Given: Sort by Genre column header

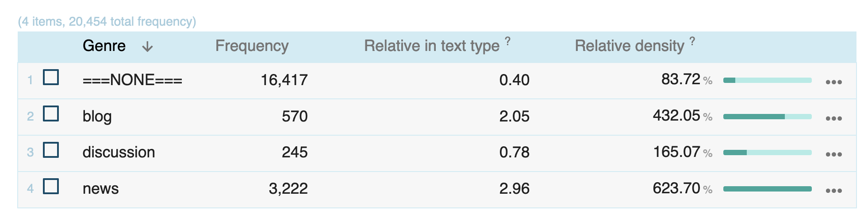Looking at the screenshot, I should tap(104, 46).
